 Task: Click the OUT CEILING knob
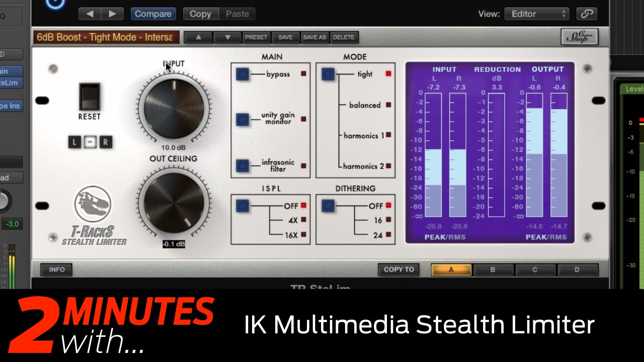(174, 203)
